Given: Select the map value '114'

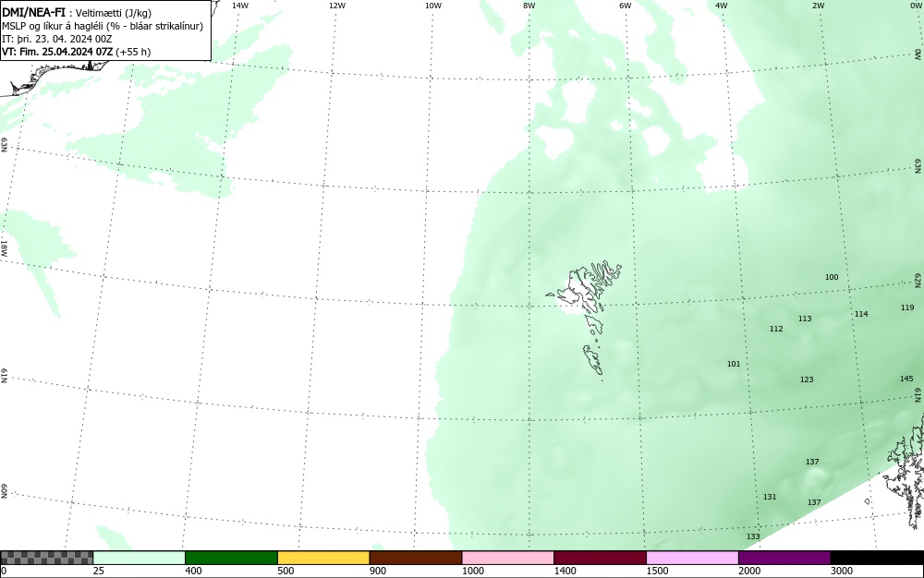Looking at the screenshot, I should click(x=861, y=314).
